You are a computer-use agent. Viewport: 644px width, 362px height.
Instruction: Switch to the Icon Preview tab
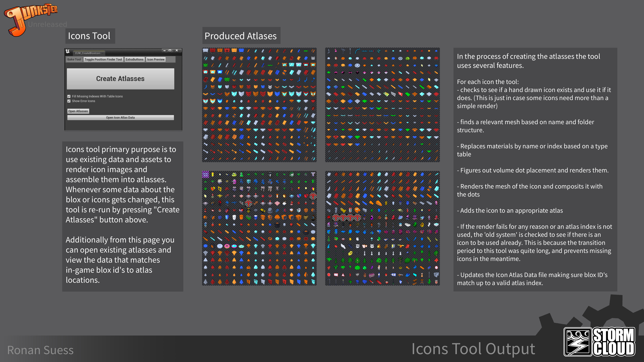pyautogui.click(x=156, y=59)
